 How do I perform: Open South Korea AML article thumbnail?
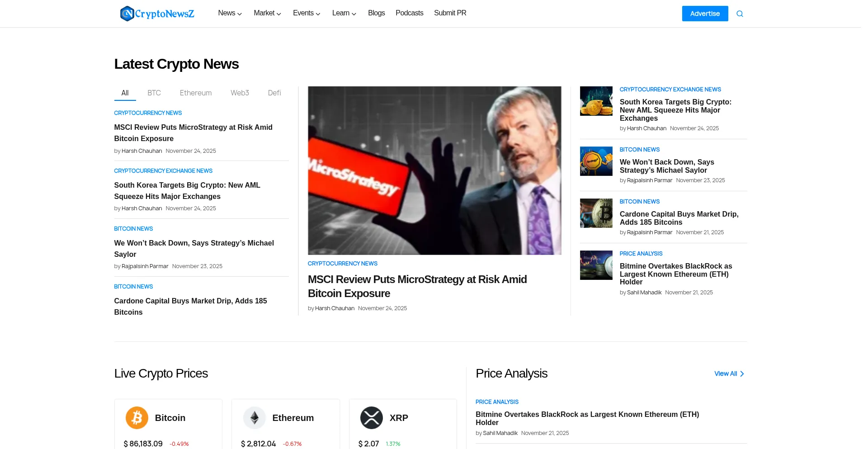(596, 101)
